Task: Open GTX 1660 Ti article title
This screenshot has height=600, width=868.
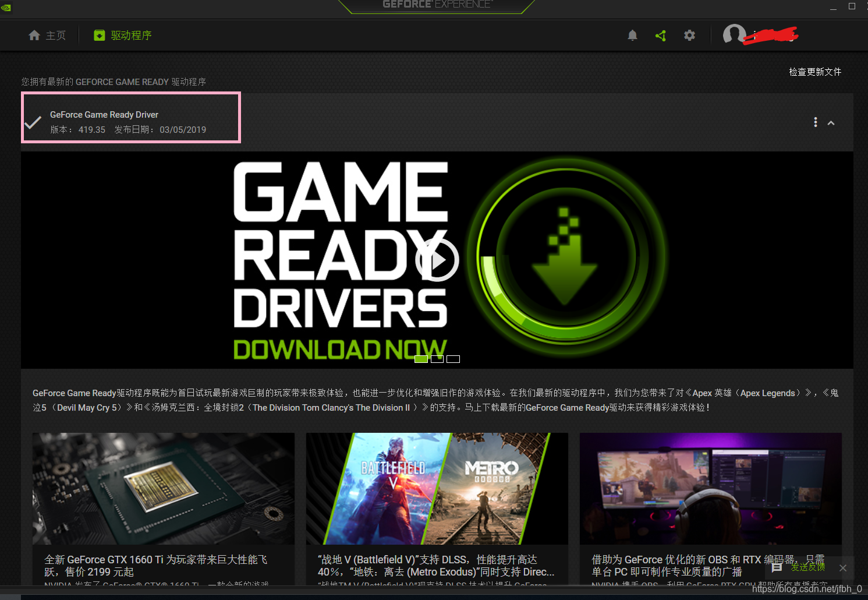Action: pos(156,566)
